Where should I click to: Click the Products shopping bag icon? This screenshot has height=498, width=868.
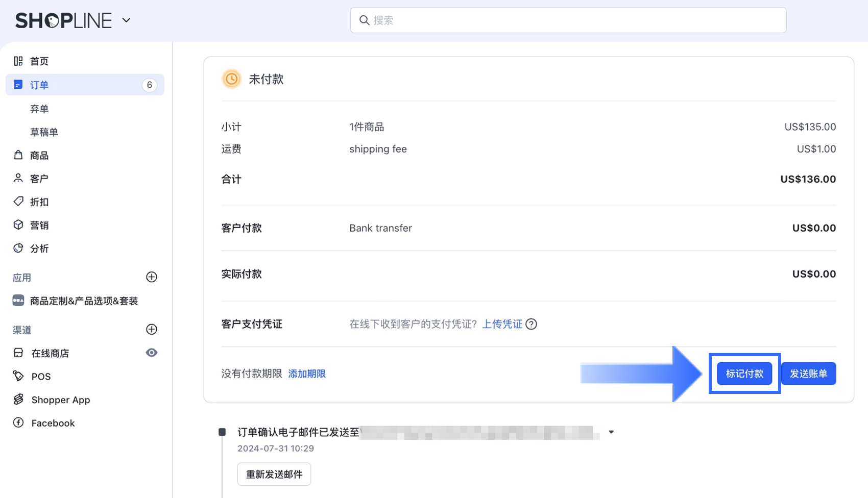pyautogui.click(x=18, y=155)
